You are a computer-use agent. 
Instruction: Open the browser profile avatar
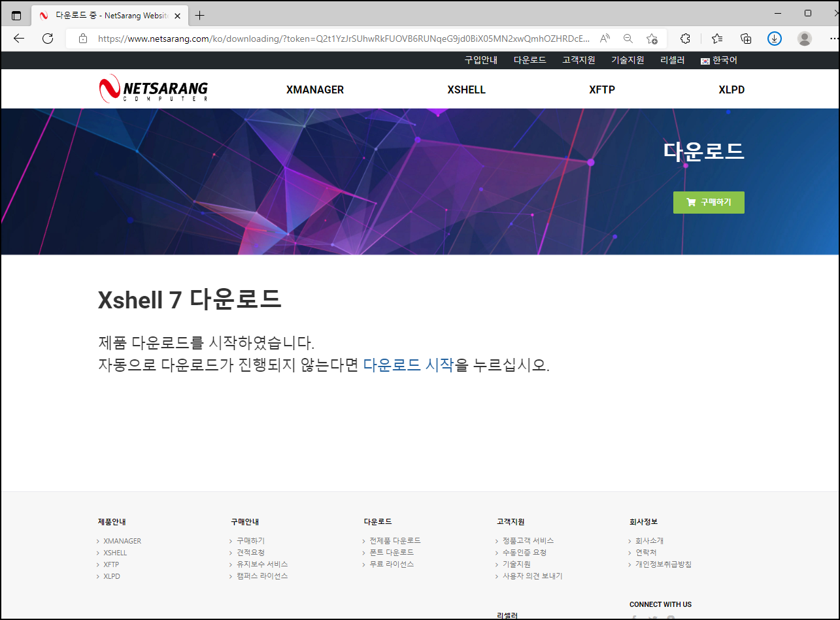(x=805, y=39)
